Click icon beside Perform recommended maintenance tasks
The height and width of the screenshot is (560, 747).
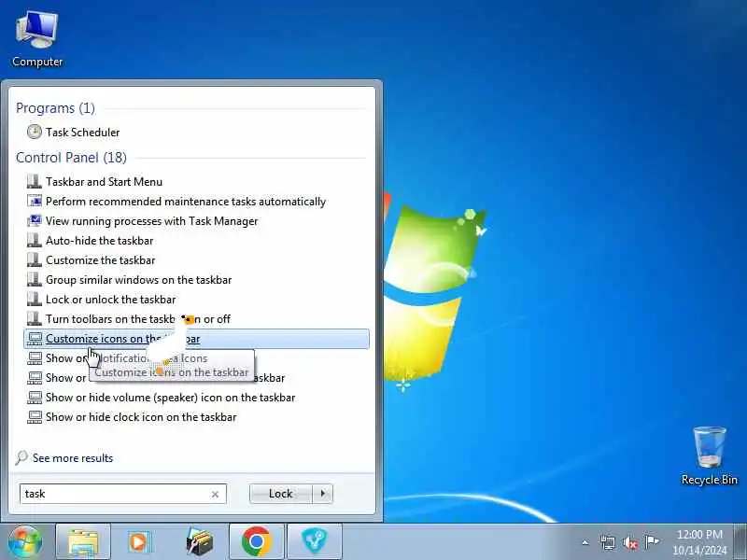35,201
